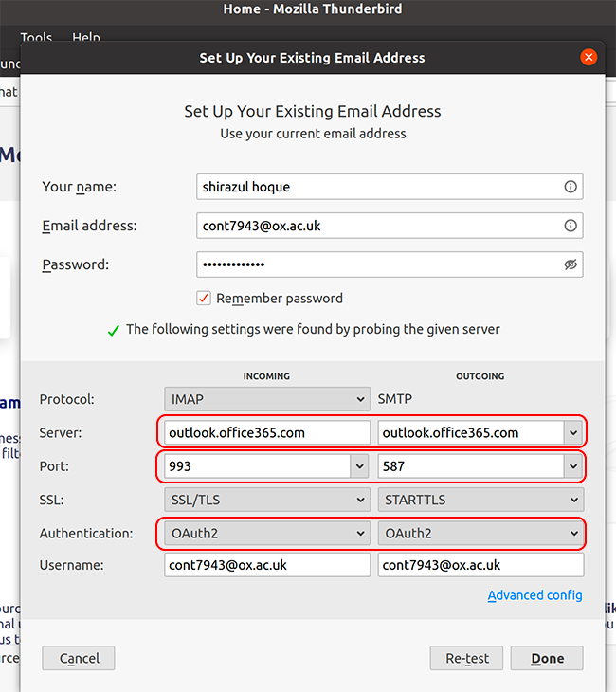Click into the incoming Username field
Viewport: 616px width, 692px height.
[266, 565]
